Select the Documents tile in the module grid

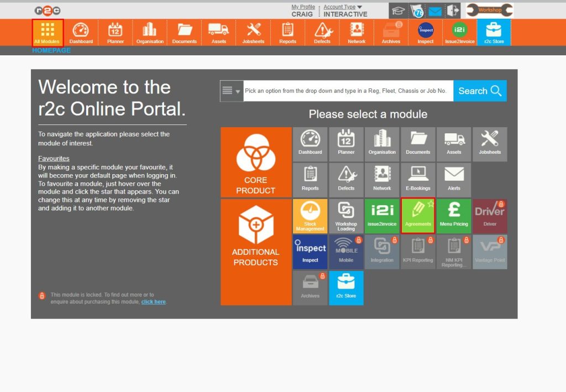pos(418,144)
